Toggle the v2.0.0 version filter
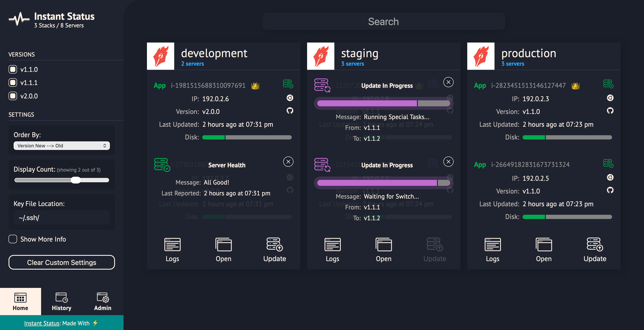 pyautogui.click(x=13, y=96)
